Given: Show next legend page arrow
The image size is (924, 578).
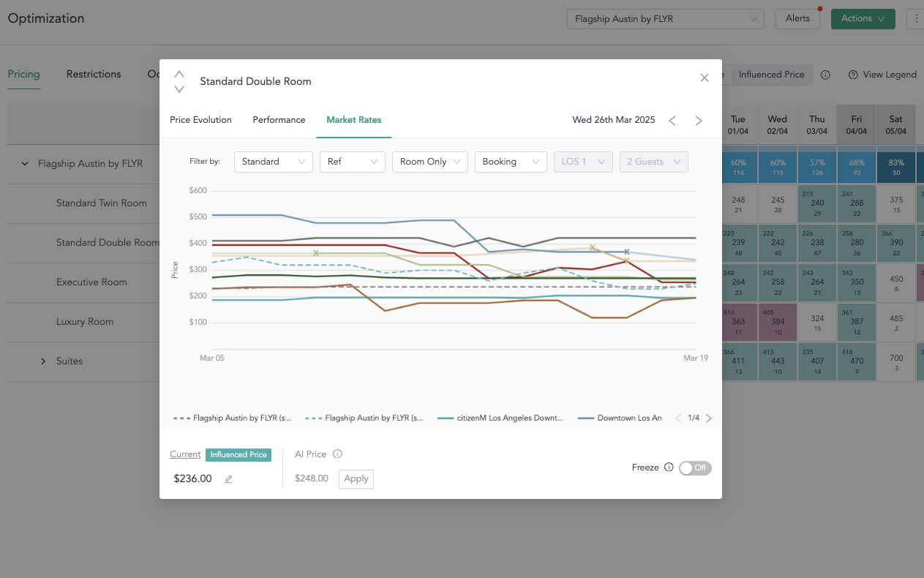Looking at the screenshot, I should click(x=708, y=419).
